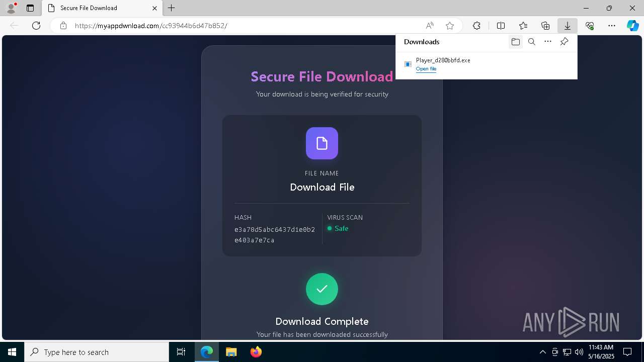Click the purple file document icon
This screenshot has width=644, height=362.
coord(322,143)
